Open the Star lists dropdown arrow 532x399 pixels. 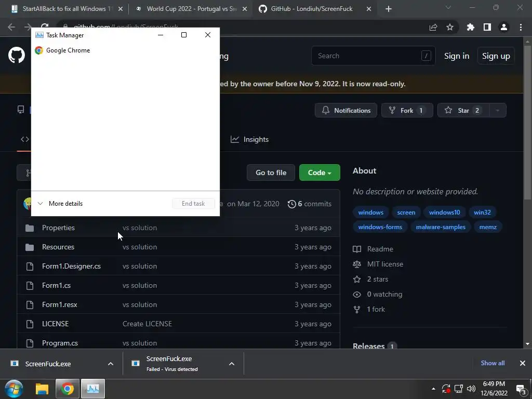(498, 110)
